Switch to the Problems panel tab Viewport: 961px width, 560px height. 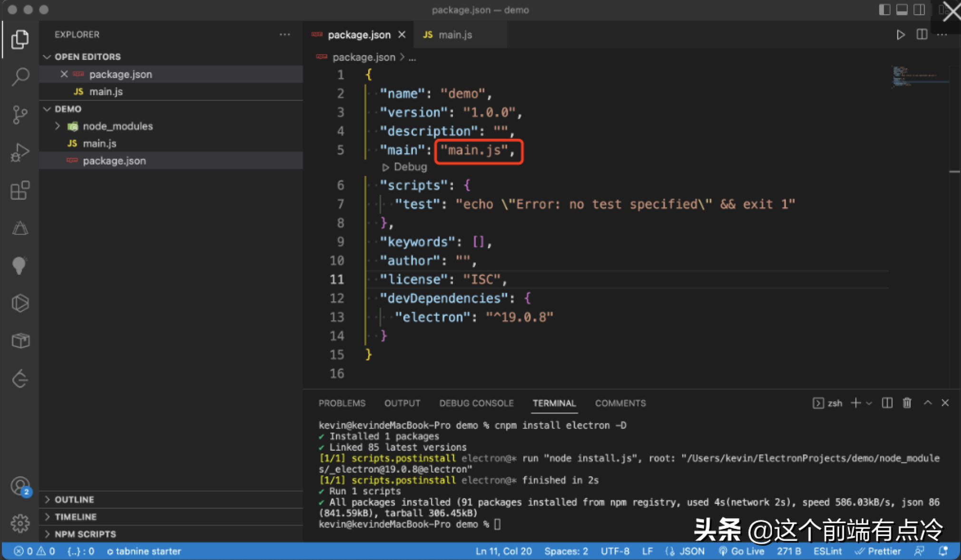(342, 403)
